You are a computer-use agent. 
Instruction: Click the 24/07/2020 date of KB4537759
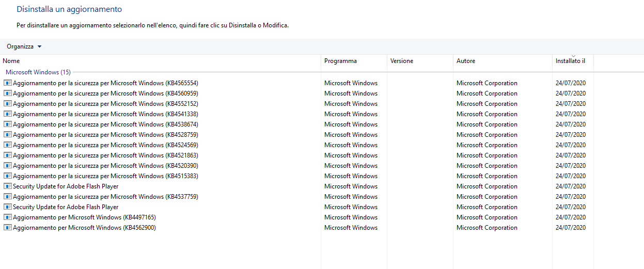(x=571, y=197)
